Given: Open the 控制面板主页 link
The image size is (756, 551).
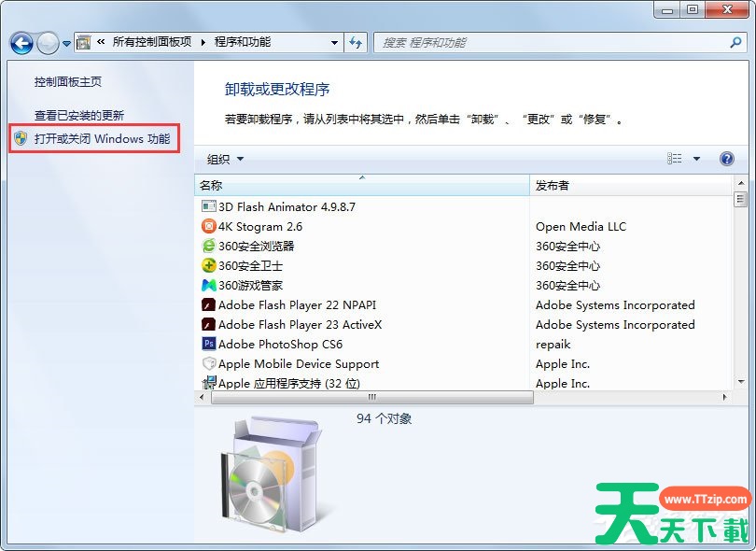Looking at the screenshot, I should (68, 82).
